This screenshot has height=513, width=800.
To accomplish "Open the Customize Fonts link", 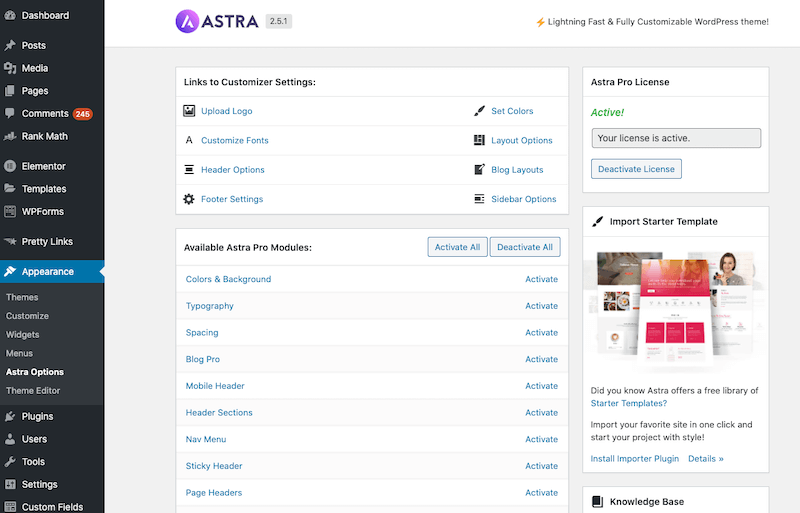I will click(235, 140).
